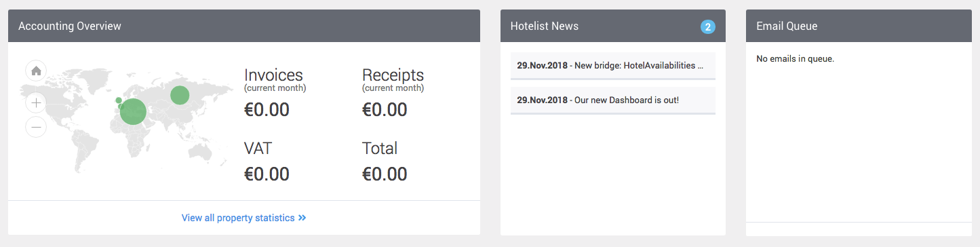Click the Email Queue panel header
Viewport: 980px width, 247px height.
(x=859, y=26)
